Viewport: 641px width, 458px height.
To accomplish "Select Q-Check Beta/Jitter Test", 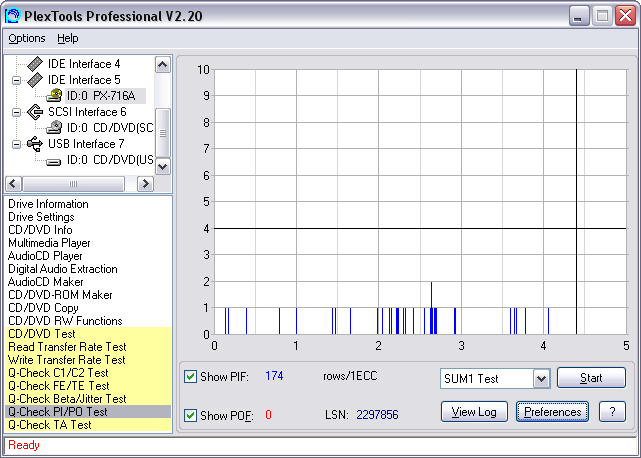I will 88,399.
